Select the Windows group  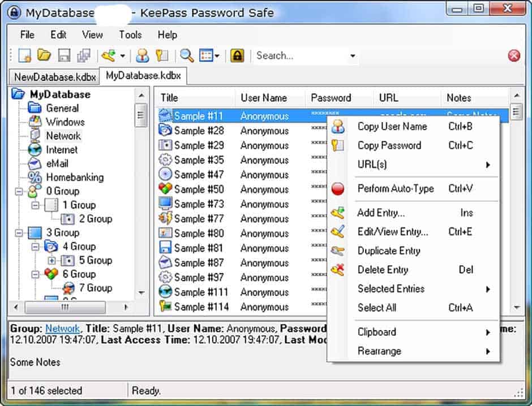tap(65, 122)
